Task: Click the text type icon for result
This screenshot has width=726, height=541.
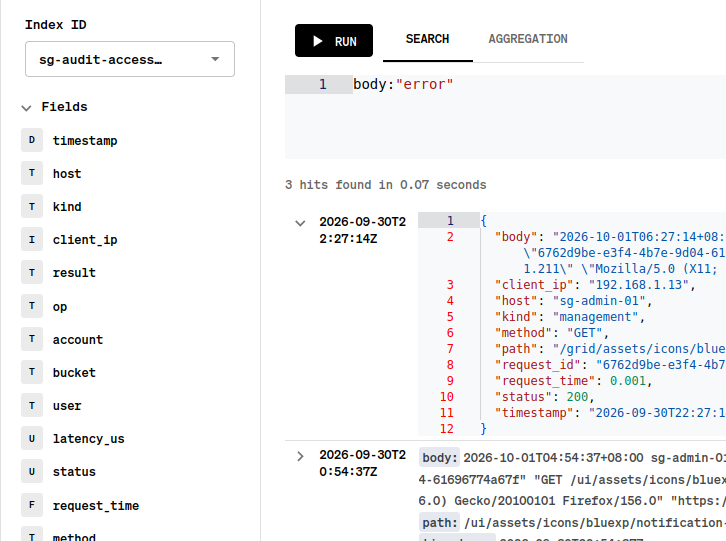Action: (x=32, y=272)
